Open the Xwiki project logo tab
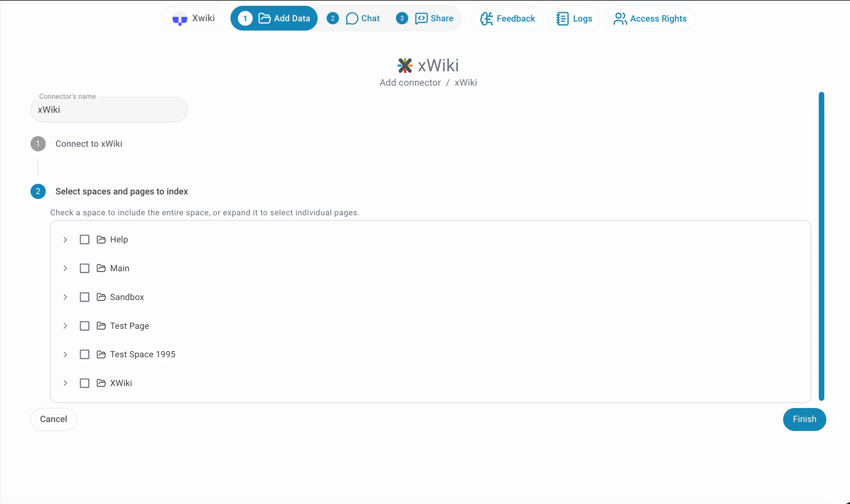Image resolution: width=850 pixels, height=504 pixels. [193, 19]
